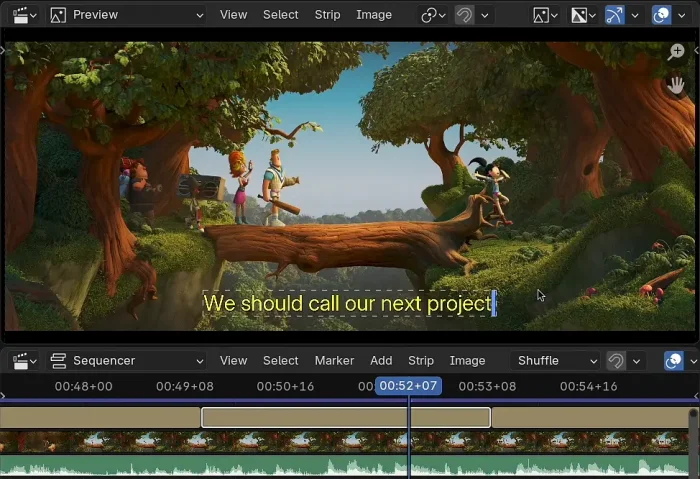700x479 pixels.
Task: Click the 00:53+08 timecode on the ruler
Action: (x=488, y=386)
